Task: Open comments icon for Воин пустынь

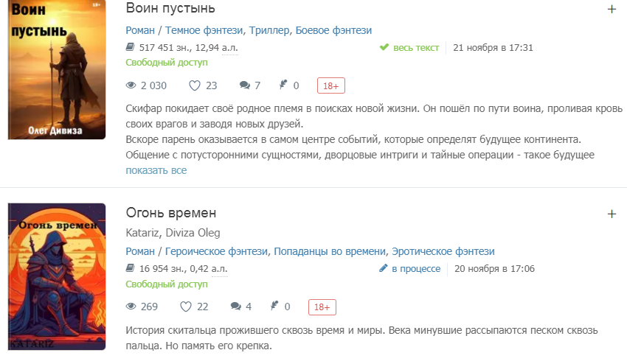Action: pos(245,85)
